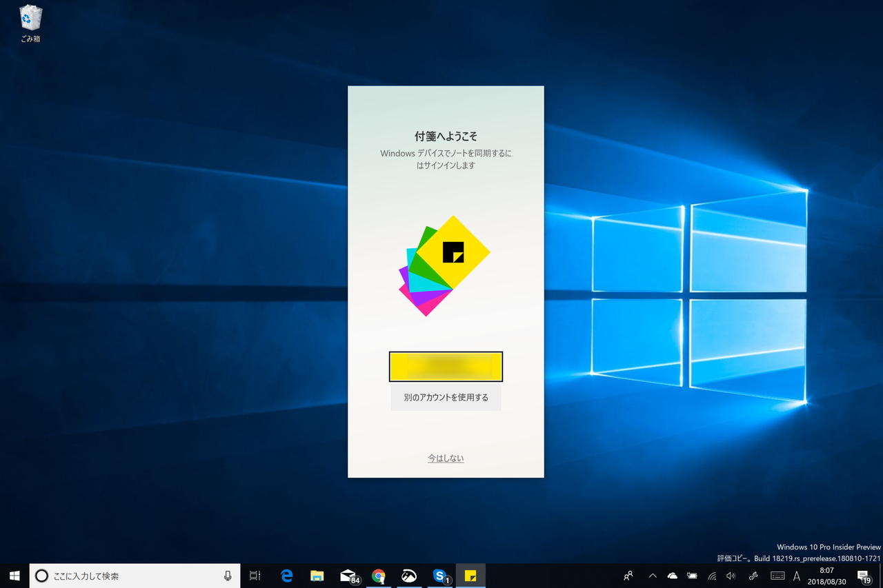Viewport: 883px width, 588px height.
Task: Open Task View
Action: click(255, 576)
